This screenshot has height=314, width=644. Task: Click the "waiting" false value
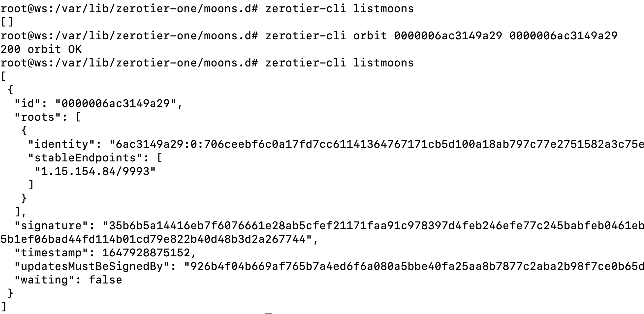pyautogui.click(x=106, y=280)
